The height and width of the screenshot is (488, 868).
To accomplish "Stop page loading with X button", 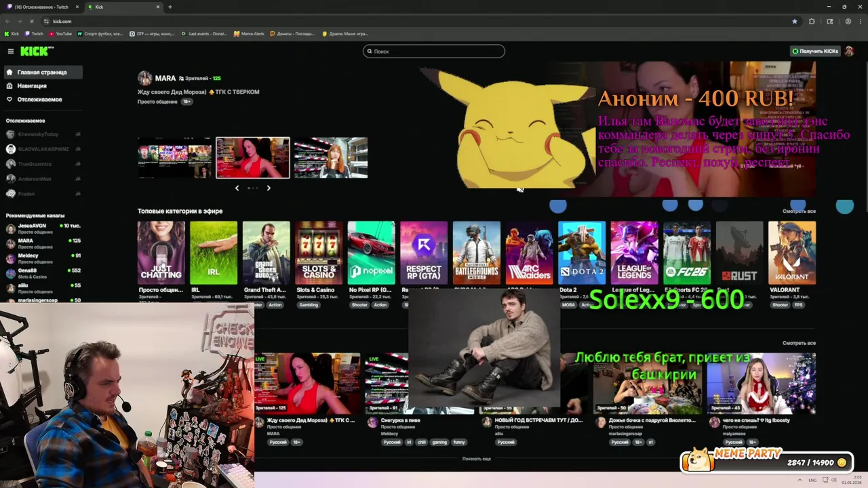I will (x=31, y=21).
